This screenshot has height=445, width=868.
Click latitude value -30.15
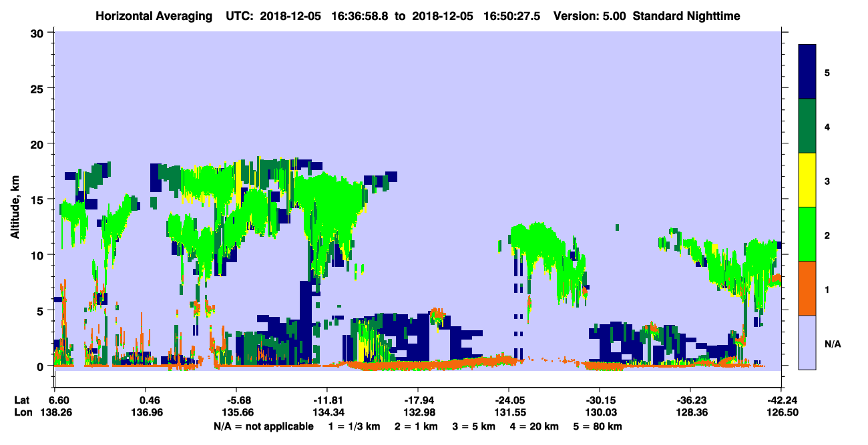point(600,400)
